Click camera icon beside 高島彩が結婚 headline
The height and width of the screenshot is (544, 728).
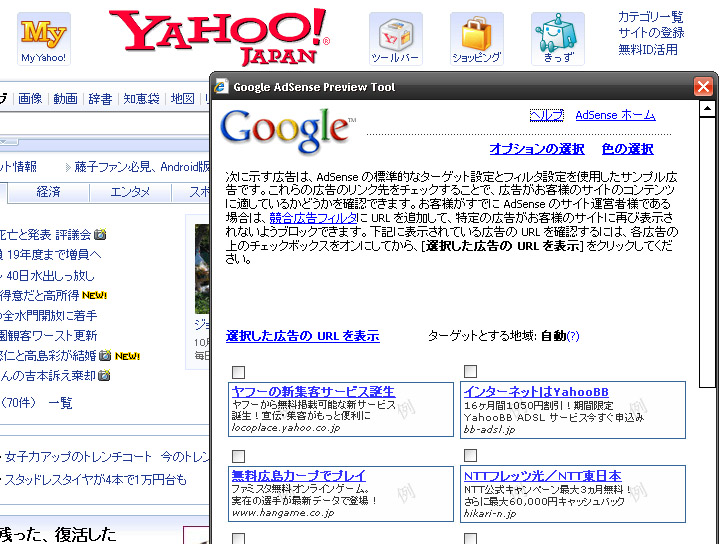click(105, 356)
